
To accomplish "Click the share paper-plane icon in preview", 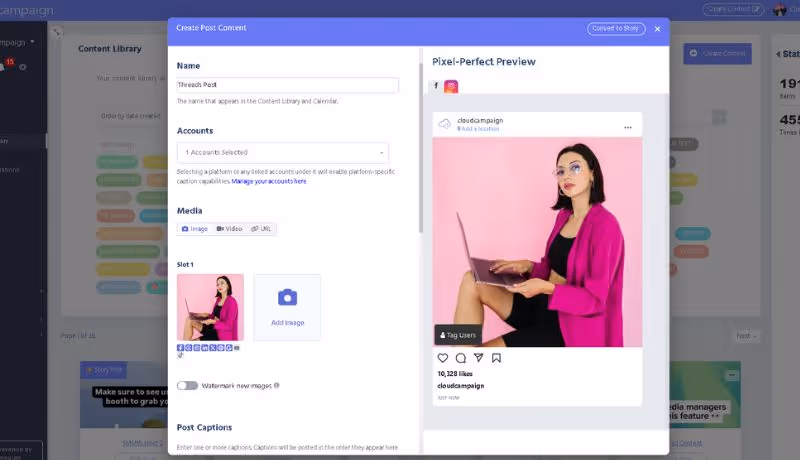I will click(478, 357).
